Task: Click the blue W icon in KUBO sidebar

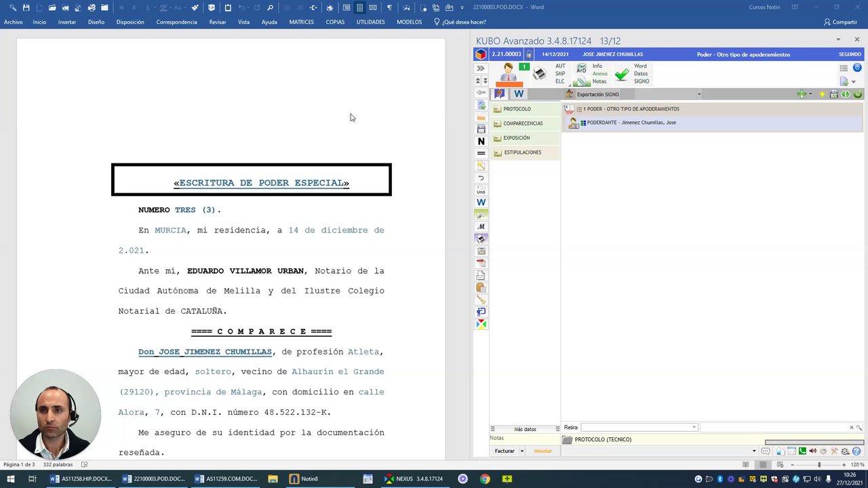Action: pyautogui.click(x=481, y=202)
